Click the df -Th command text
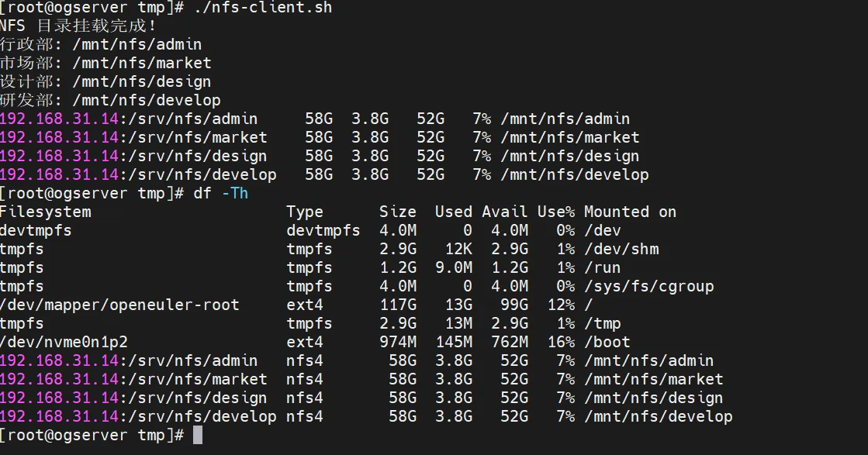868x455 pixels. (x=220, y=193)
